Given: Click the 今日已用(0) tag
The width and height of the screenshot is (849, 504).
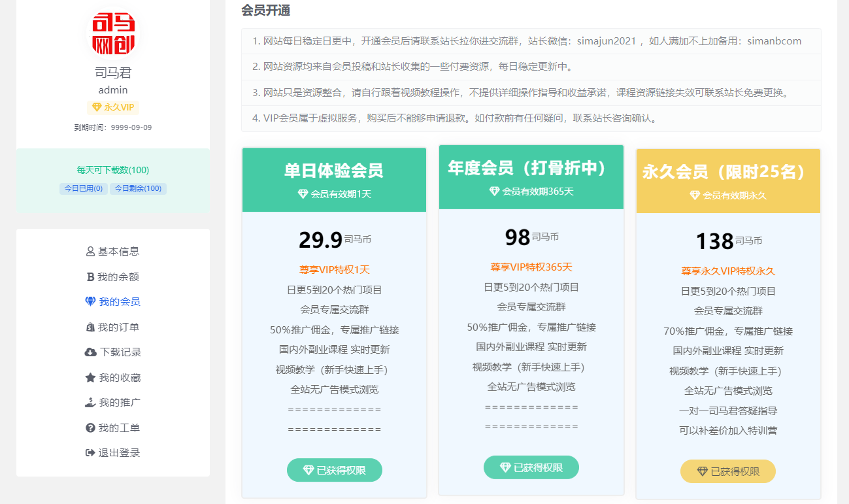Looking at the screenshot, I should coord(83,189).
